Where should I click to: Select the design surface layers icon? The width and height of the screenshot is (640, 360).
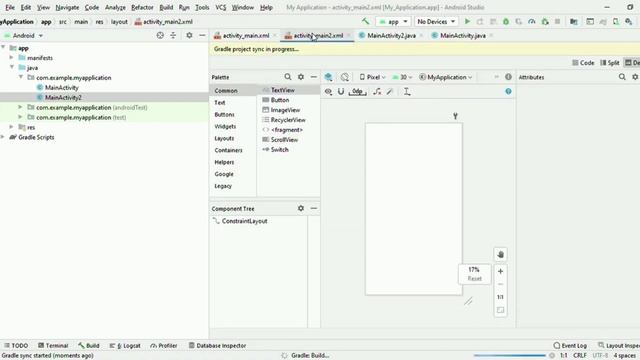328,77
